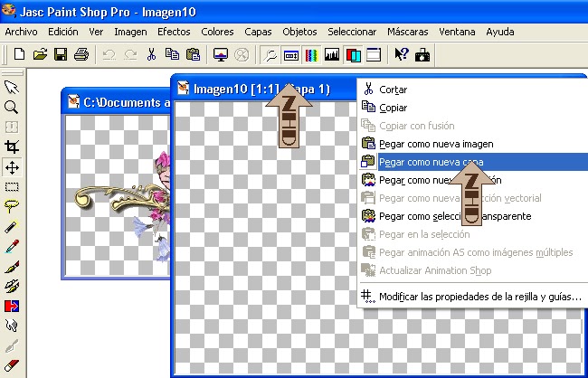
Task: Open the Ayuda menu
Action: [500, 32]
